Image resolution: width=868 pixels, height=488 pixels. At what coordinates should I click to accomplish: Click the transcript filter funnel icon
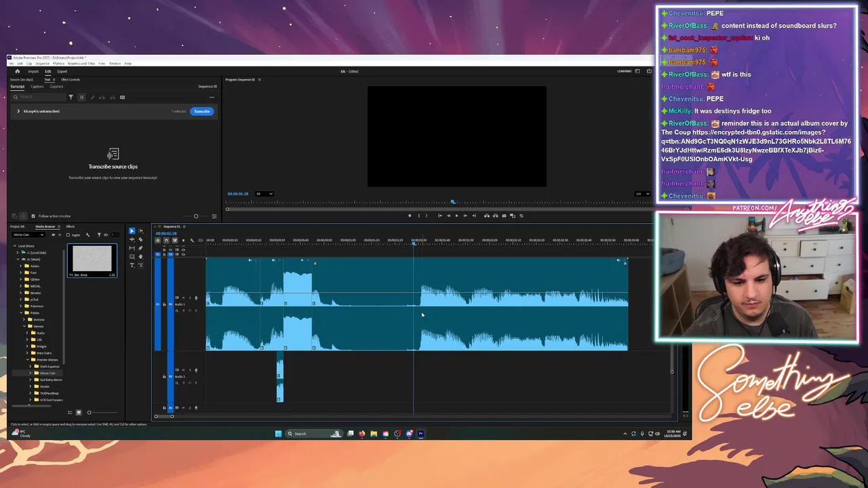[71, 97]
